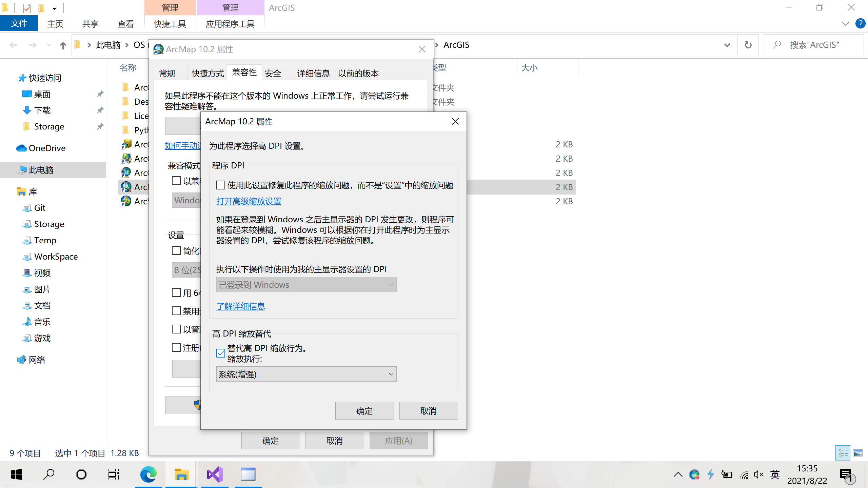The width and height of the screenshot is (868, 488).
Task: Open the help question mark icon
Action: tap(860, 24)
